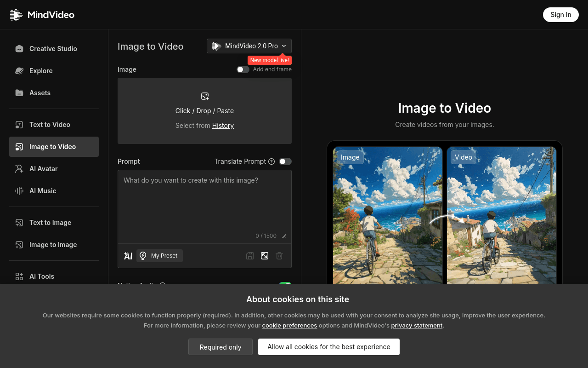Click the AI Tools grid icon
The width and height of the screenshot is (588, 368).
19,276
